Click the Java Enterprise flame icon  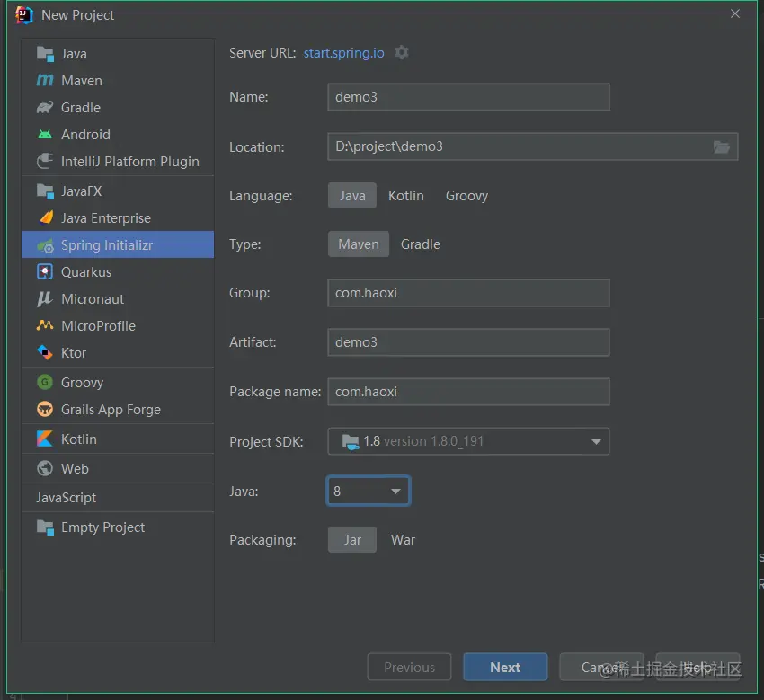[x=46, y=217]
